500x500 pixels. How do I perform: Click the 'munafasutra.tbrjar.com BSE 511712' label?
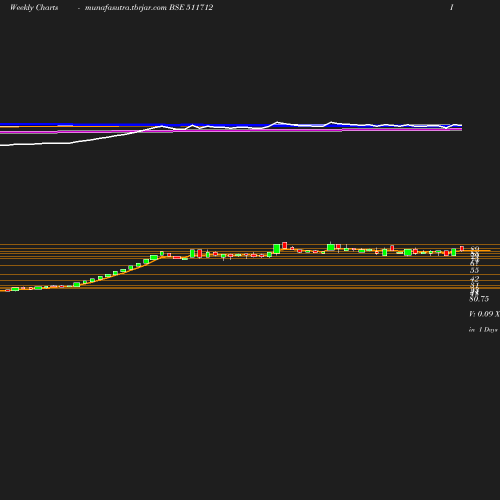point(149,8)
